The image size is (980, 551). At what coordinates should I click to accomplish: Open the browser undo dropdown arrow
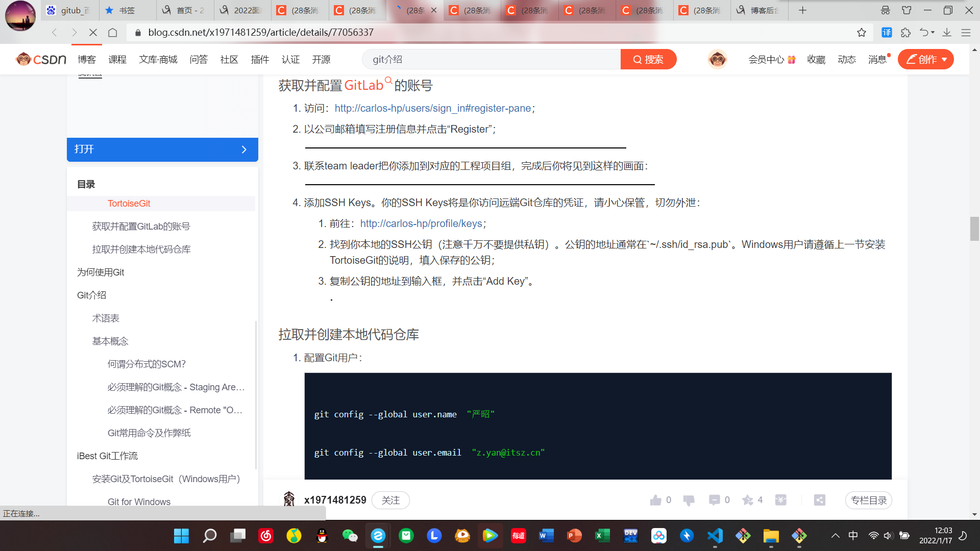point(933,33)
